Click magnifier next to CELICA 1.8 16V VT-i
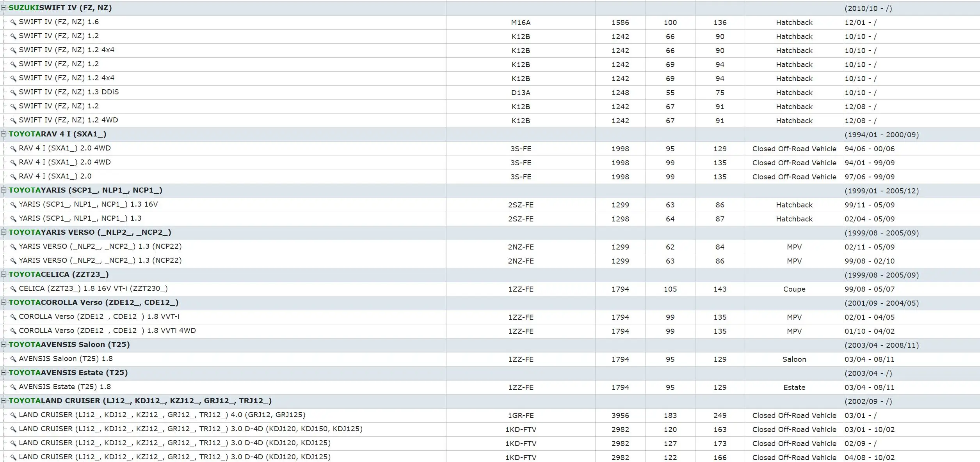The image size is (980, 462). pos(13,289)
